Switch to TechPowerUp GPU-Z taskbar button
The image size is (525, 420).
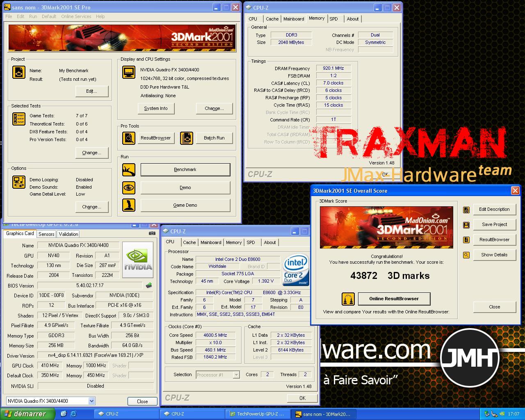coord(258,414)
